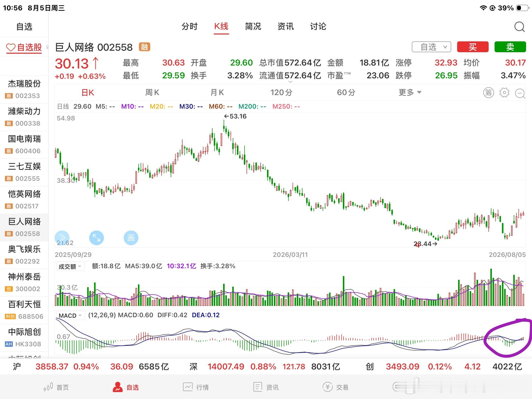The width and height of the screenshot is (532, 399).
Task: Expand the MACD indicator selector
Action: (70, 315)
